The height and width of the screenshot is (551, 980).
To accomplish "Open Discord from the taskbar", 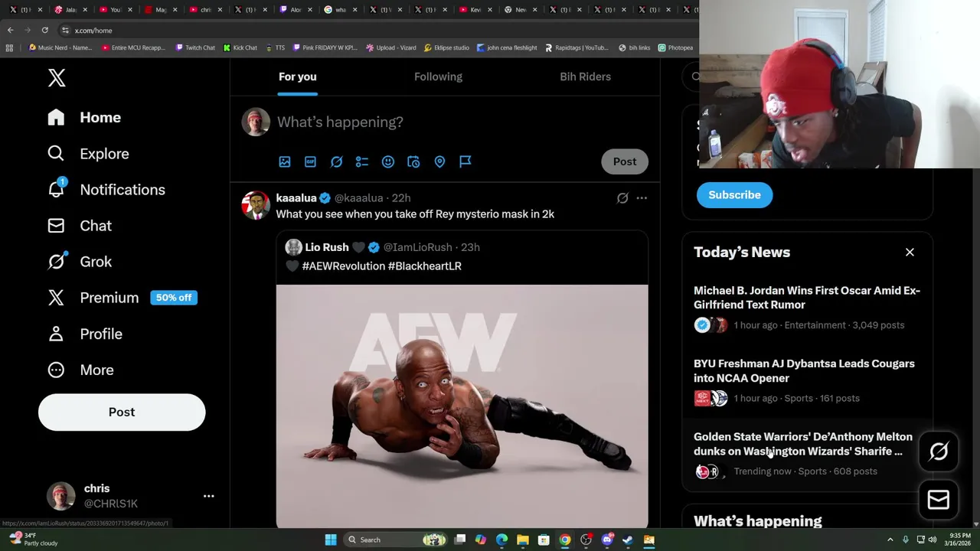I will tap(607, 540).
